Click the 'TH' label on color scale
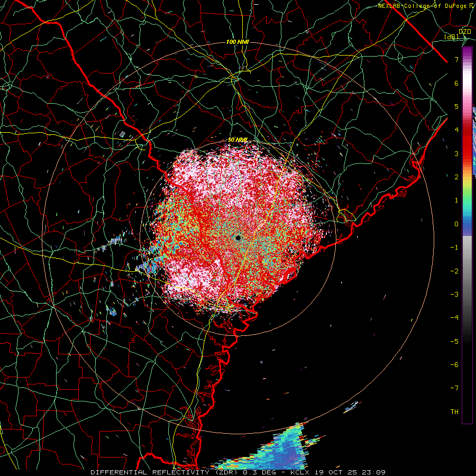The image size is (476, 476). click(x=454, y=412)
